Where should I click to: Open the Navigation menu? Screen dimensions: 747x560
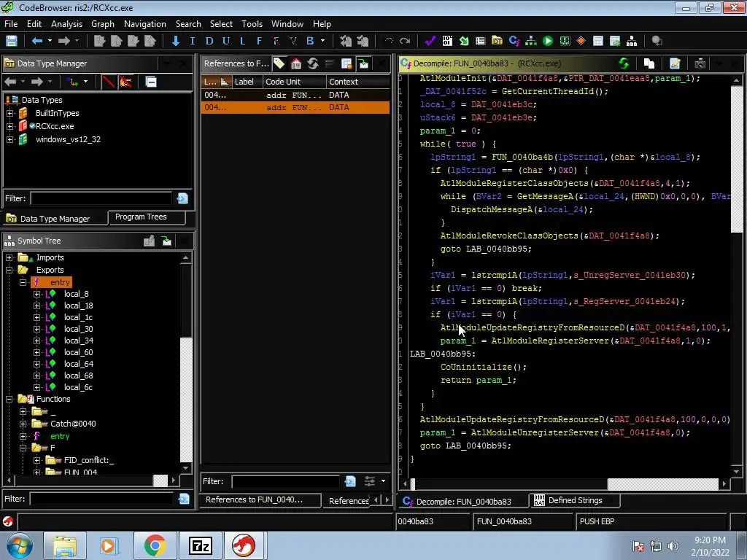click(x=145, y=24)
